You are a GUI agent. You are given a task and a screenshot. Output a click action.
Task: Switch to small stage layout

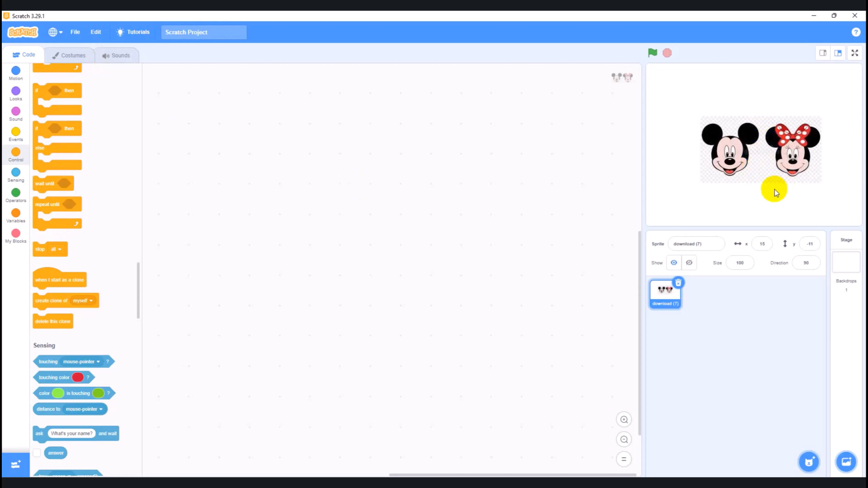(x=823, y=53)
